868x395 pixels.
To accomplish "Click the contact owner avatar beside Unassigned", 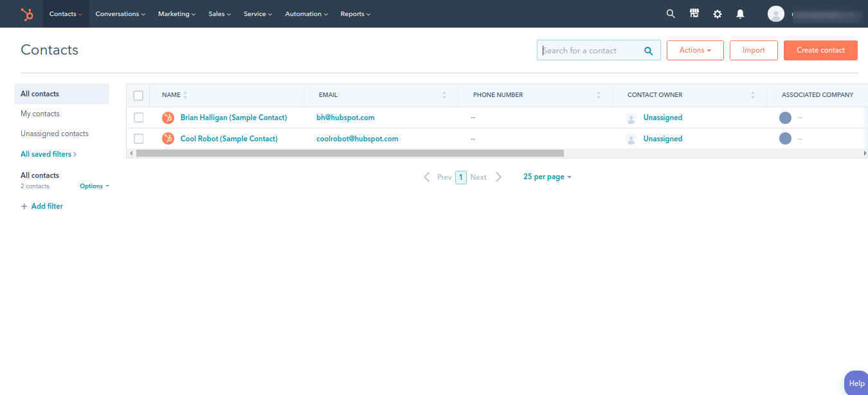I will 631,118.
